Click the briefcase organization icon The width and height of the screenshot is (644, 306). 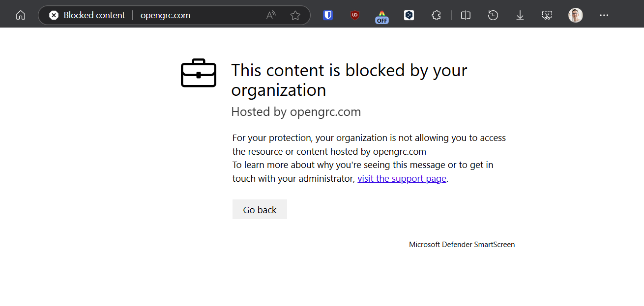[199, 73]
